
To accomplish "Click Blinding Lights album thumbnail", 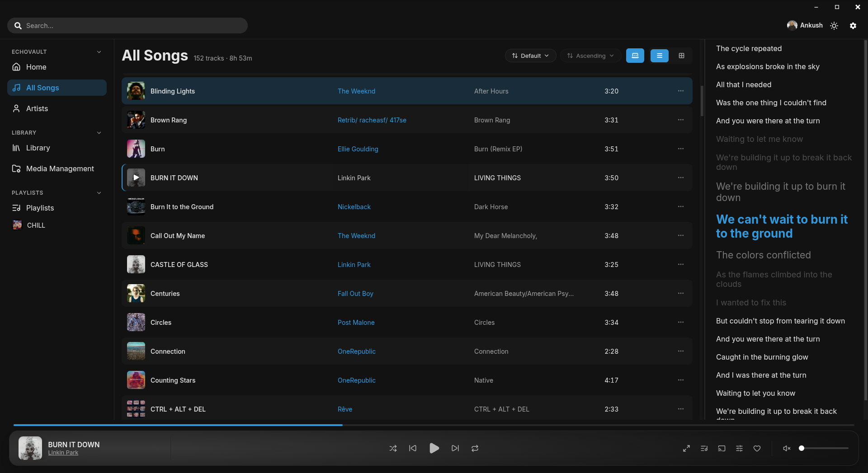I will pyautogui.click(x=136, y=91).
